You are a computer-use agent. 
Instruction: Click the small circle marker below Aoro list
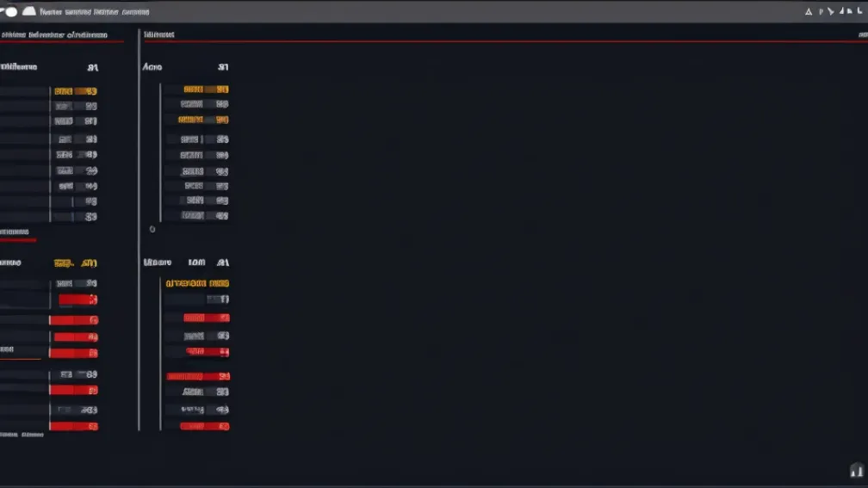point(152,229)
